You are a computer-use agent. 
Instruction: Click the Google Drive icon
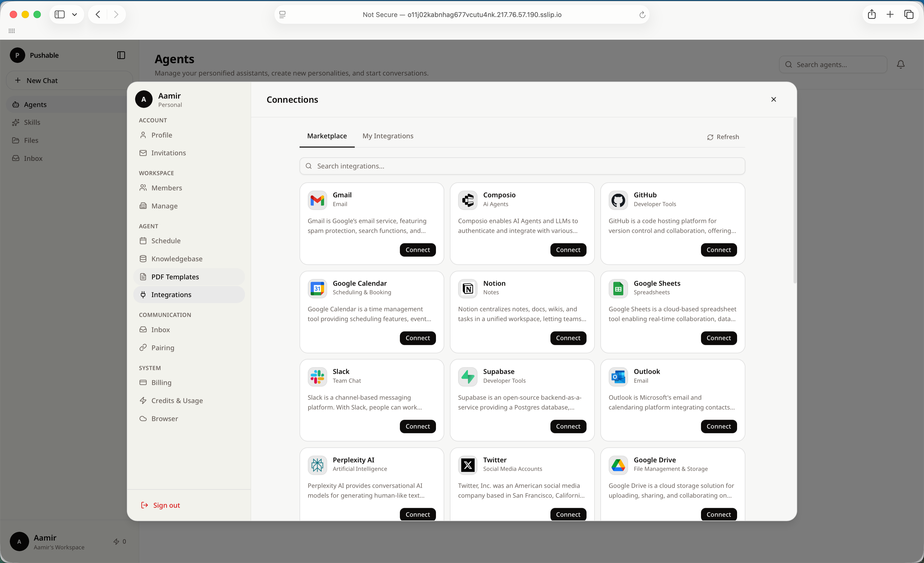pos(618,465)
